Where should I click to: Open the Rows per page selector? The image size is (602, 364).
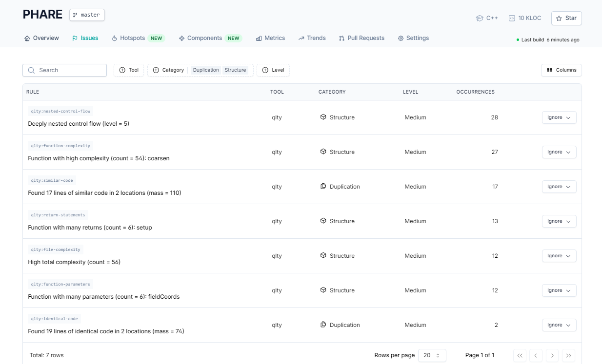[432, 355]
